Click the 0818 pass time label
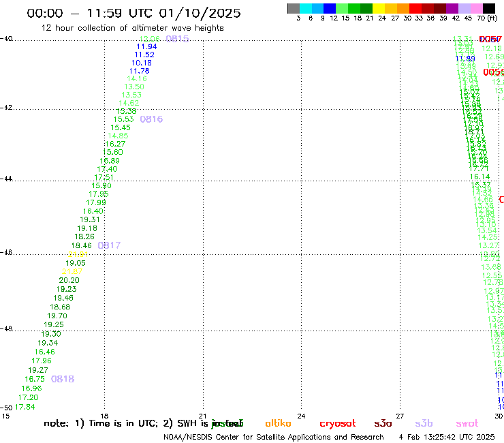Image resolution: width=504 pixels, height=443 pixels. click(63, 379)
